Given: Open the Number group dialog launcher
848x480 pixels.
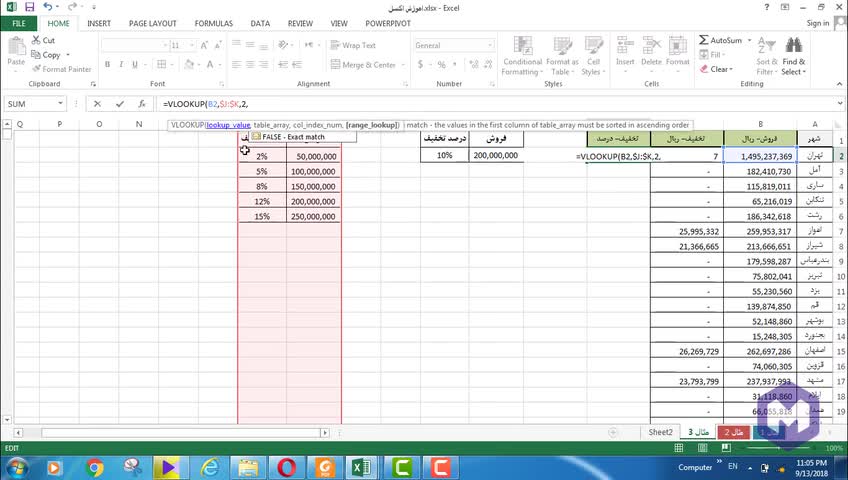Looking at the screenshot, I should [x=492, y=84].
